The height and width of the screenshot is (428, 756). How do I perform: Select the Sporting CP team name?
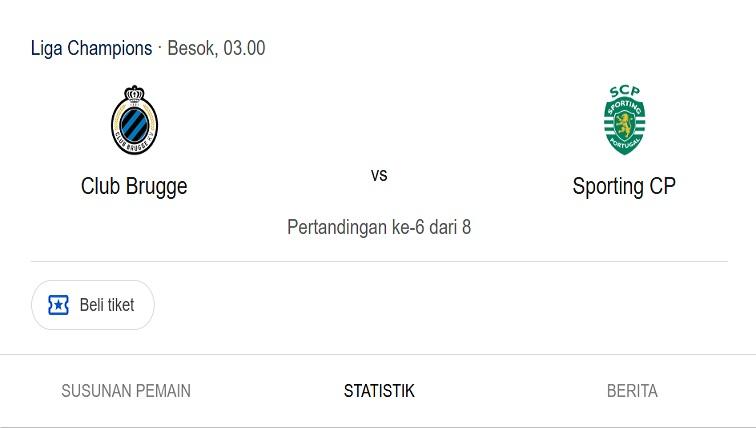624,186
